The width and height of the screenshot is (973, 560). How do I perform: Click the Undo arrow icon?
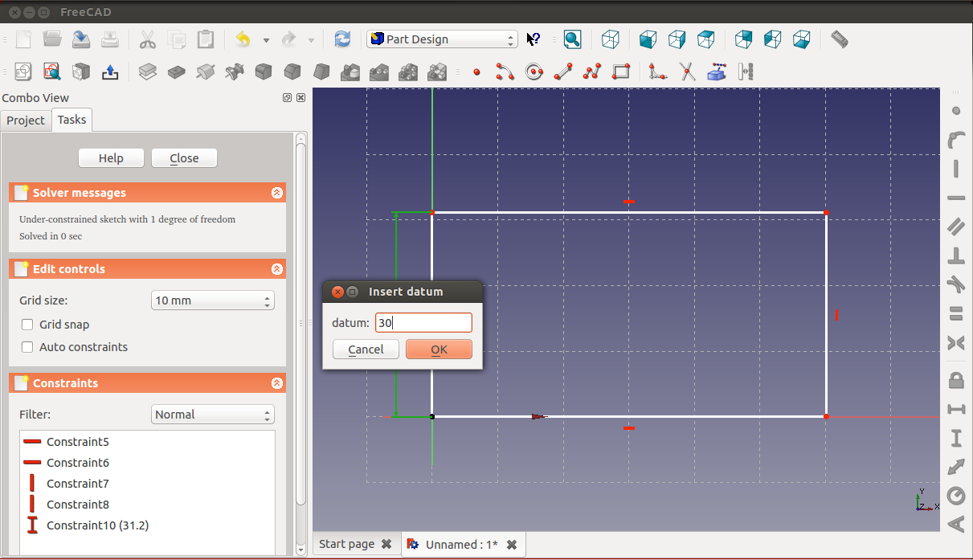[x=243, y=39]
